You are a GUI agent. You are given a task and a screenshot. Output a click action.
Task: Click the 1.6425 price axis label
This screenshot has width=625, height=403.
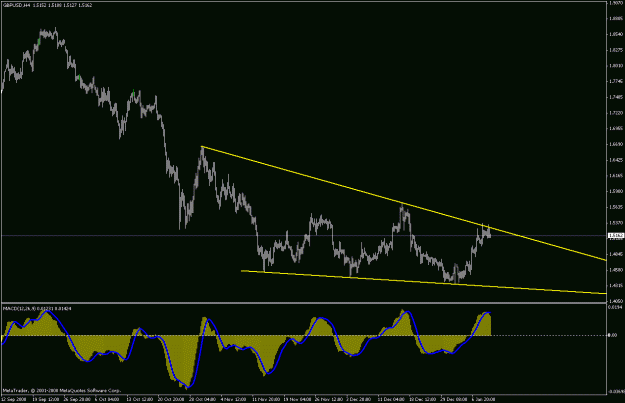tap(616, 160)
